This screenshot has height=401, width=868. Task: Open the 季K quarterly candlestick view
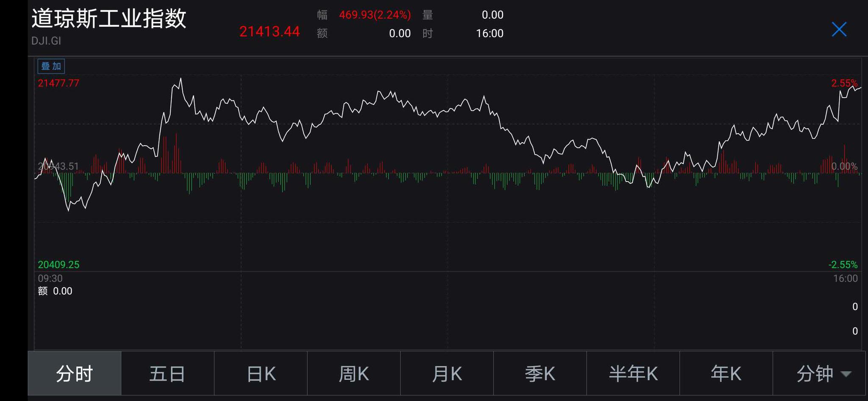(540, 374)
